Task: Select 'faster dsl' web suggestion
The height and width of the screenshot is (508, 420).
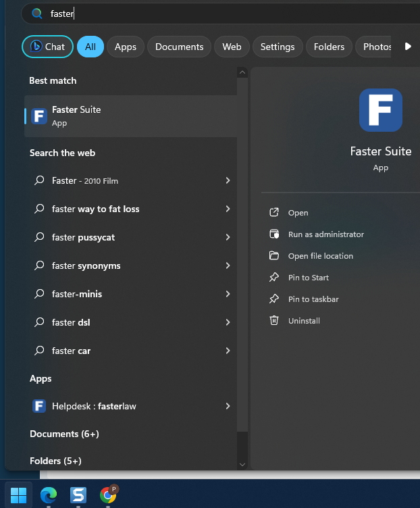Action: click(130, 322)
